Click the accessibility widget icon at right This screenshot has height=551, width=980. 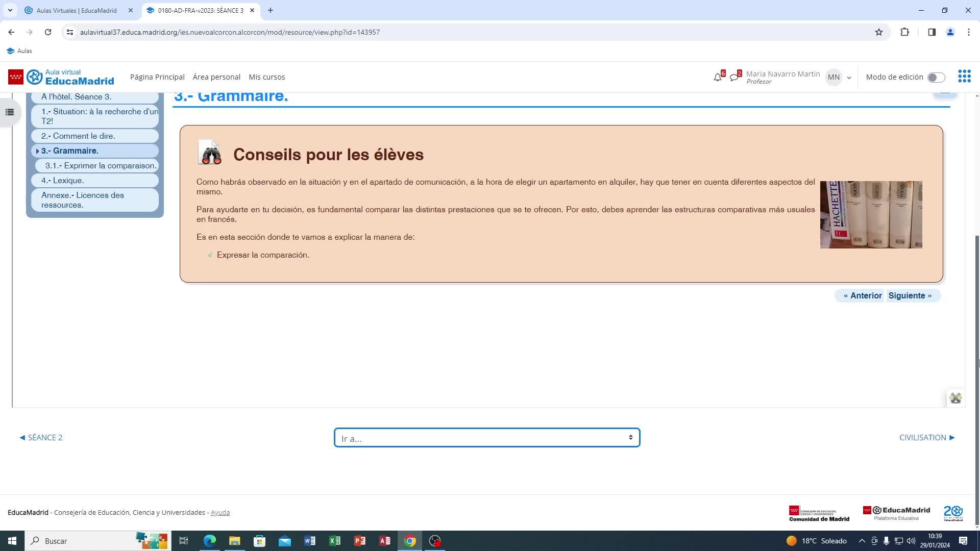tap(955, 398)
